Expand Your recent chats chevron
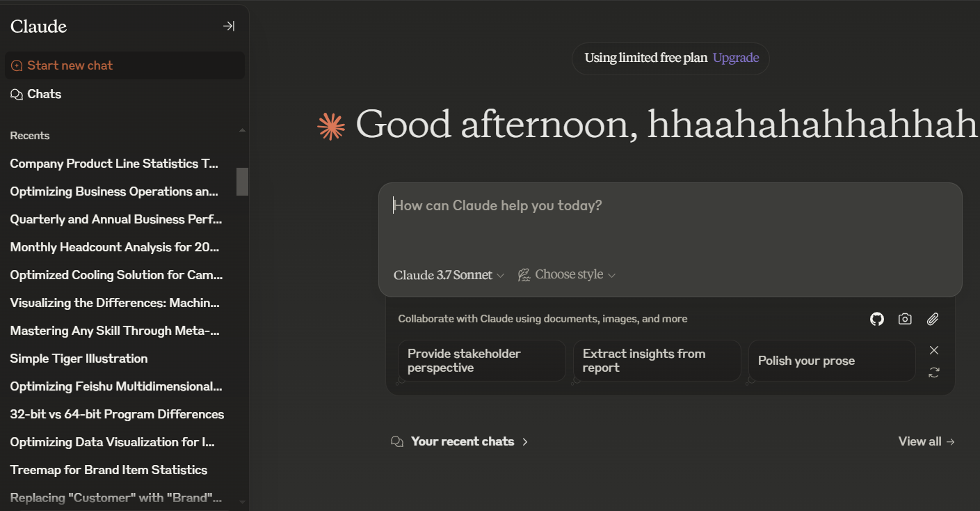The image size is (980, 511). coord(525,441)
